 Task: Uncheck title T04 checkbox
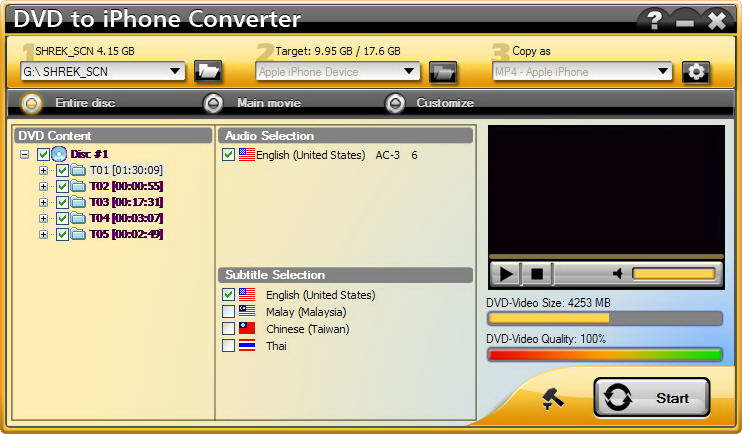[x=62, y=219]
